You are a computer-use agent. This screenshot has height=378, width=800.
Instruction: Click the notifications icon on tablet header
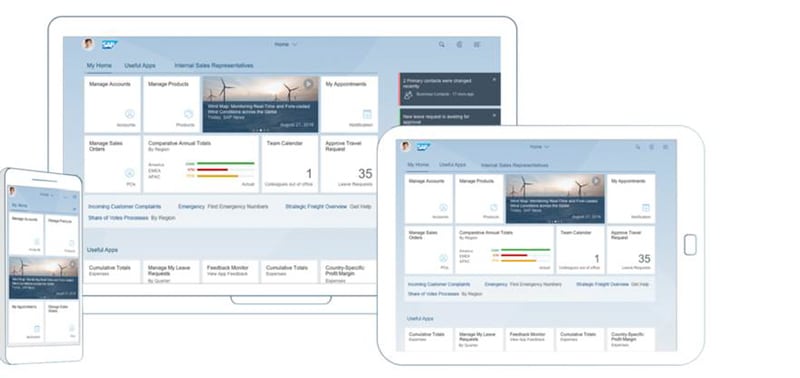point(652,147)
